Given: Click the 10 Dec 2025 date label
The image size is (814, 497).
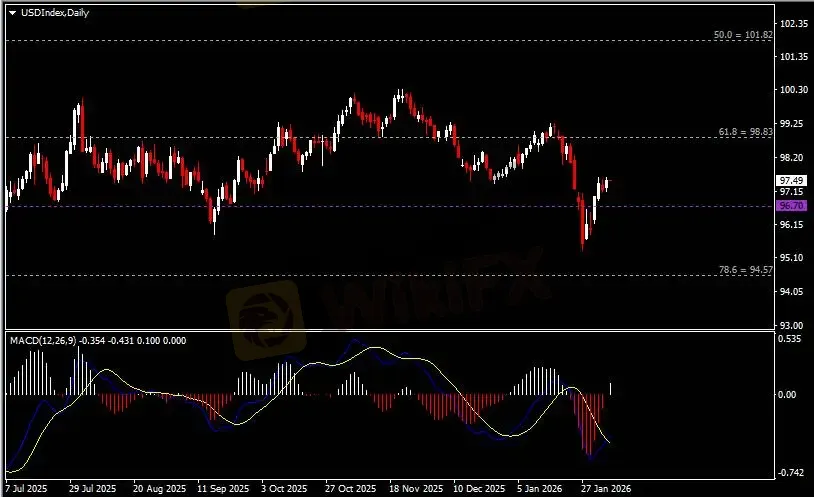Looking at the screenshot, I should (x=479, y=489).
